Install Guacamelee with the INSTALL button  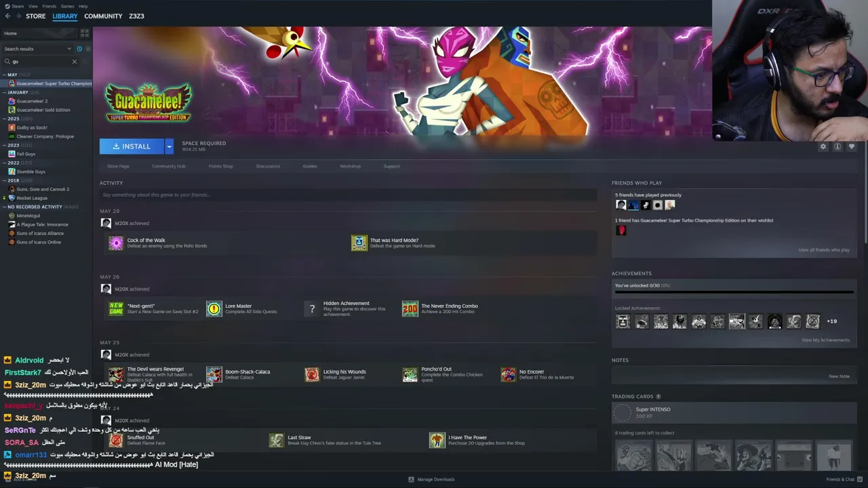click(x=132, y=146)
